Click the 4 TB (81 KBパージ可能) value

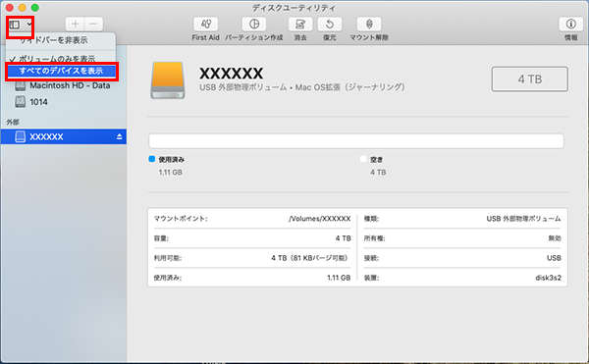coord(310,258)
